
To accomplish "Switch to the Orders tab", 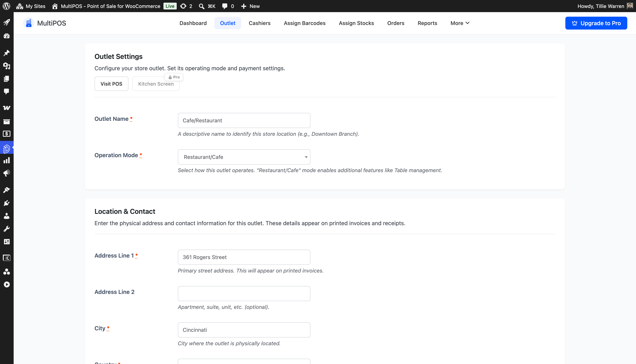I will click(396, 23).
